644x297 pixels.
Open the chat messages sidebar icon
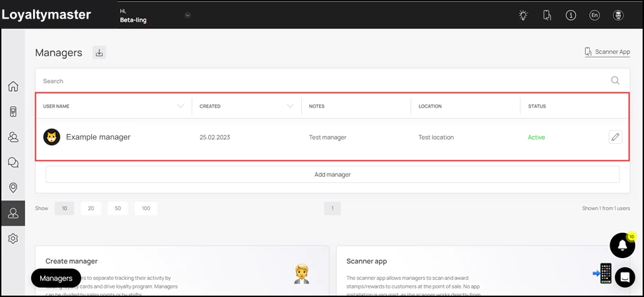coord(13,163)
